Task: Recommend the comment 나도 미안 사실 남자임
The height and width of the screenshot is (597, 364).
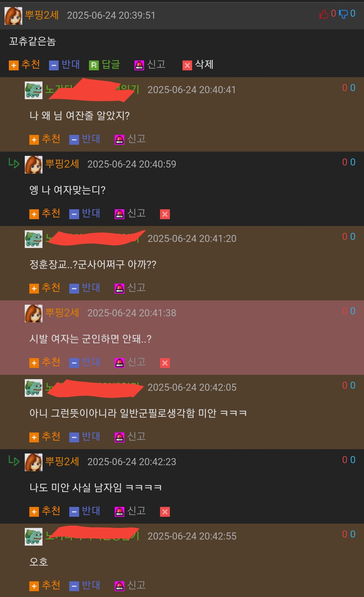Action: pyautogui.click(x=45, y=511)
